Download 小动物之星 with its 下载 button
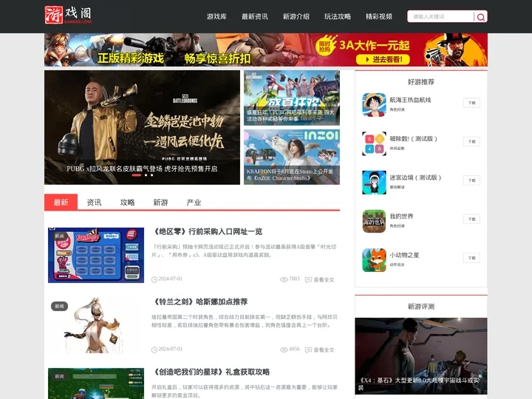The height and width of the screenshot is (399, 532). click(471, 258)
